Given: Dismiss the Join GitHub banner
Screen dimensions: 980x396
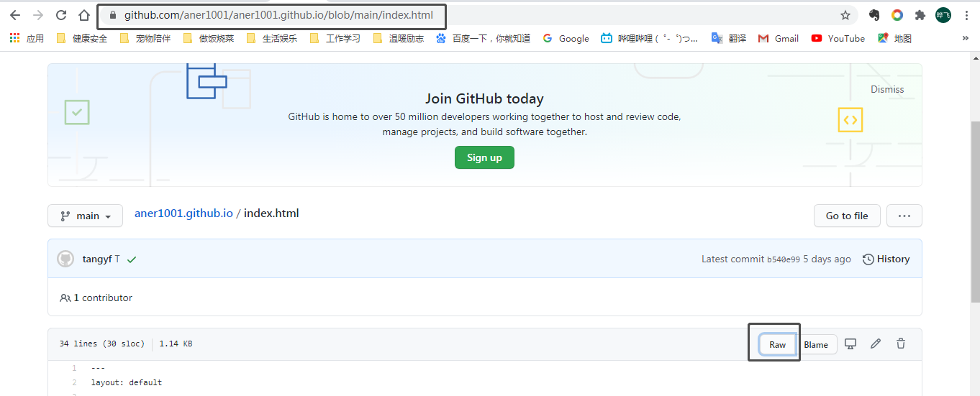Looking at the screenshot, I should [887, 89].
